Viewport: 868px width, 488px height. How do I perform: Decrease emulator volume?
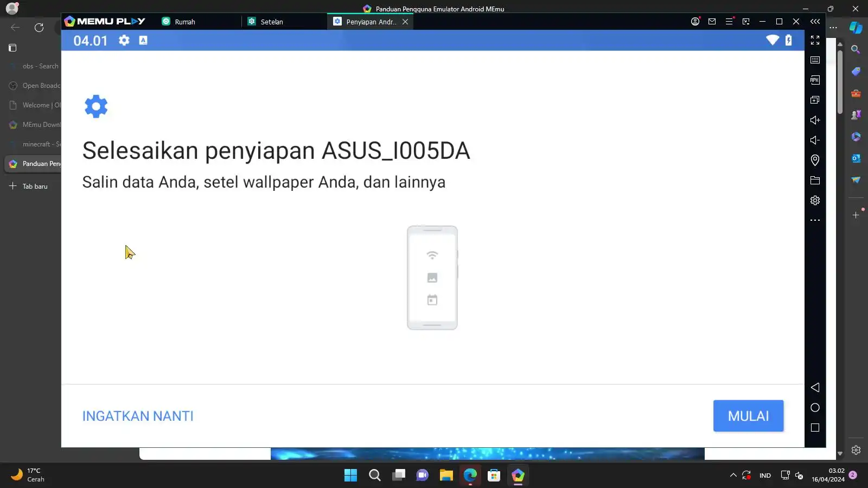(815, 140)
